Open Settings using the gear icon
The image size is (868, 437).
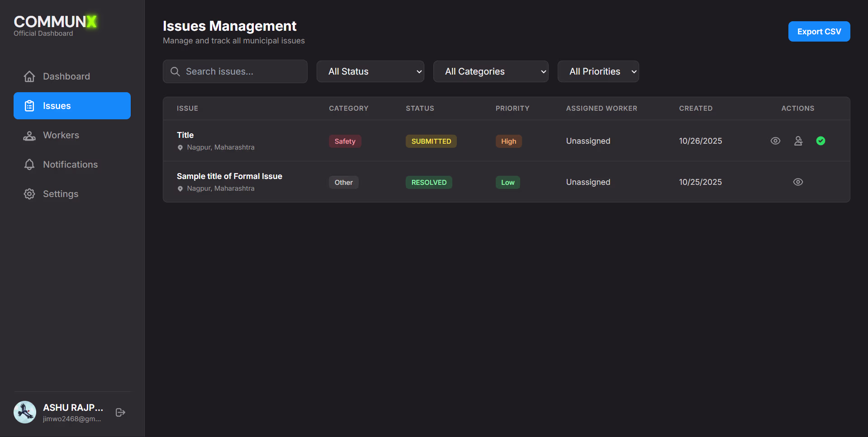[29, 193]
